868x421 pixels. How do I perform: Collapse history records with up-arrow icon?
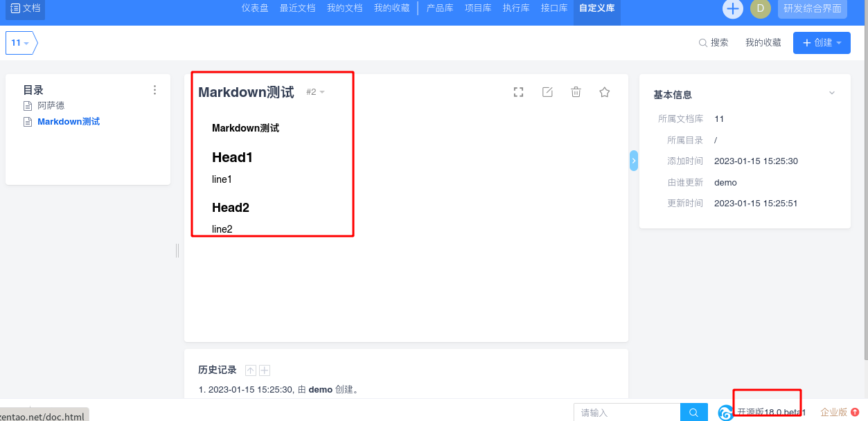pyautogui.click(x=251, y=370)
